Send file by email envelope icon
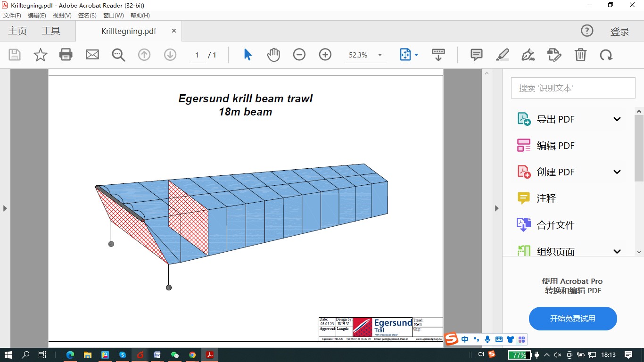 (x=92, y=55)
